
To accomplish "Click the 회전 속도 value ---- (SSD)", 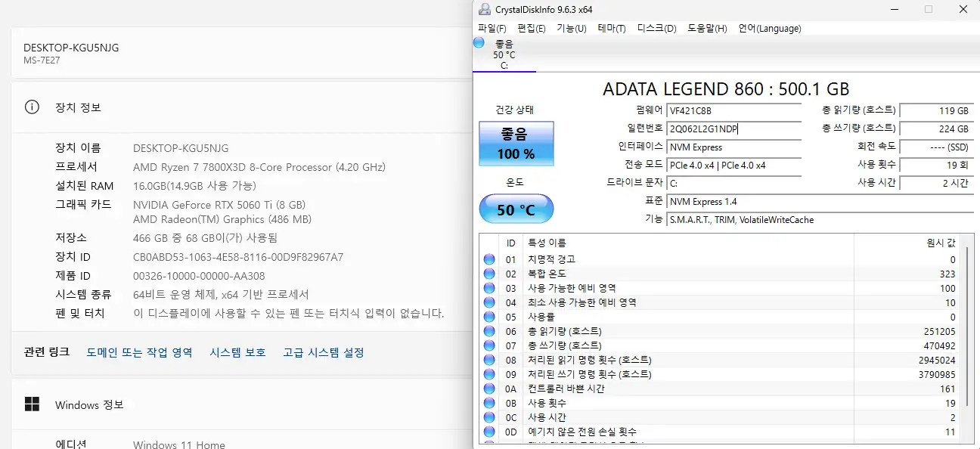I will coord(936,147).
